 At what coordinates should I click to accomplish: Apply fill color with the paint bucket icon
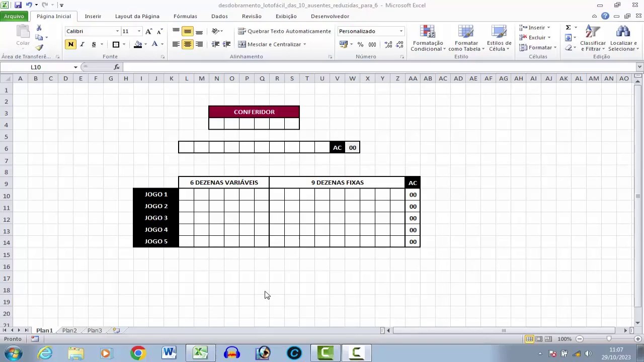[x=137, y=44]
